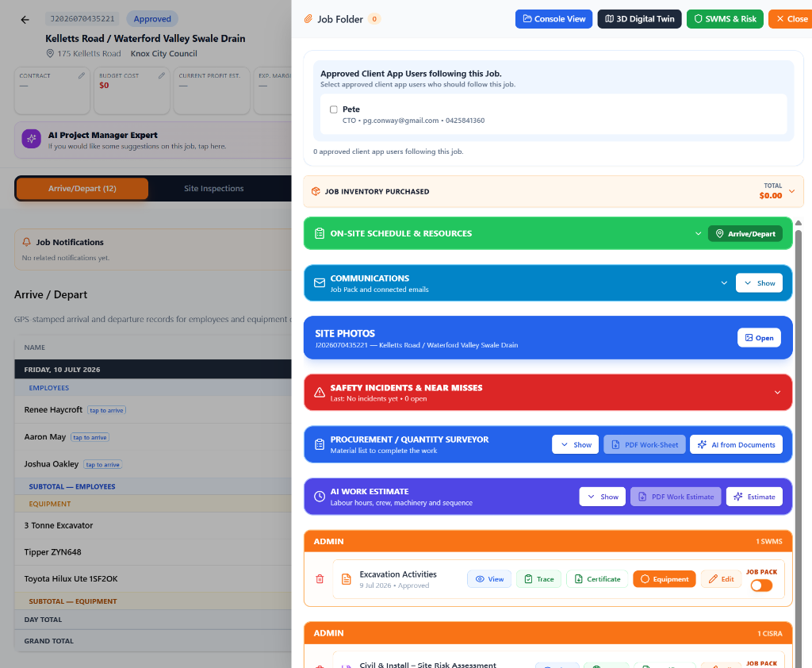
Task: Click the Approved status badge
Action: tap(152, 19)
